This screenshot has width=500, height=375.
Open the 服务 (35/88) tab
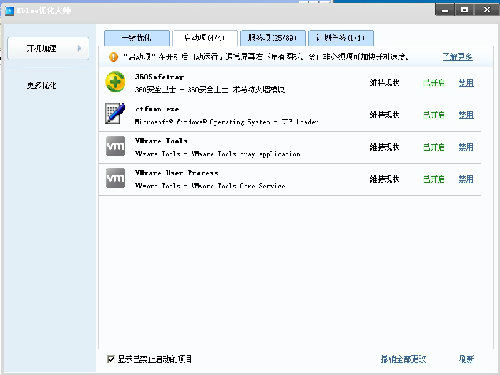273,38
